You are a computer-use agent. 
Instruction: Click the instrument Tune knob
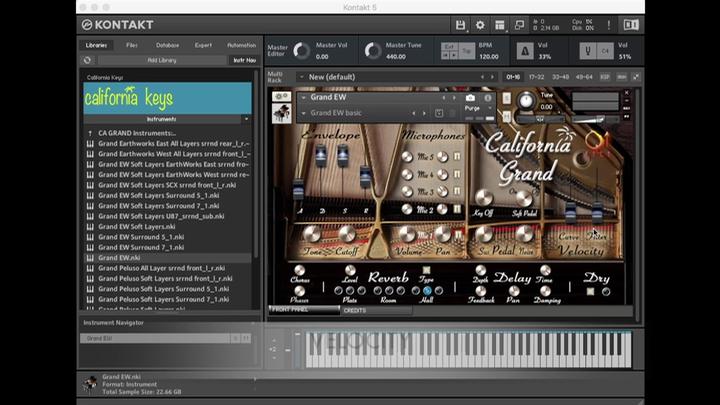click(526, 100)
